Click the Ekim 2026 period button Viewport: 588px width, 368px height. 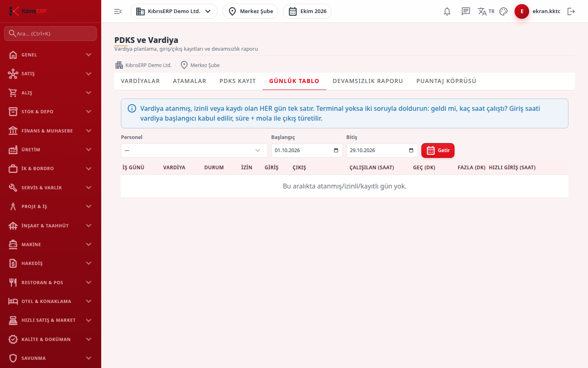tap(307, 11)
